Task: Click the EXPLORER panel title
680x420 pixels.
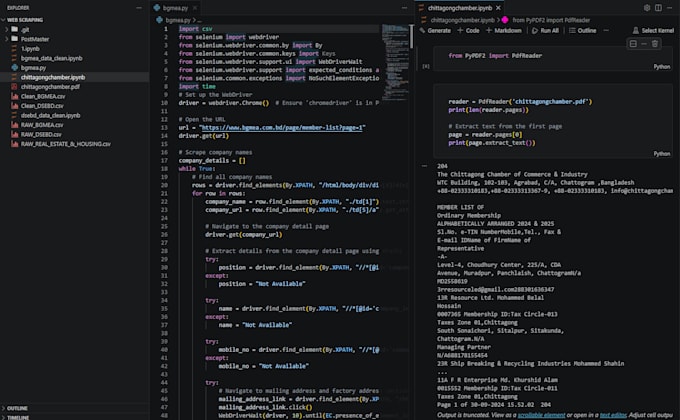Action: (x=18, y=8)
